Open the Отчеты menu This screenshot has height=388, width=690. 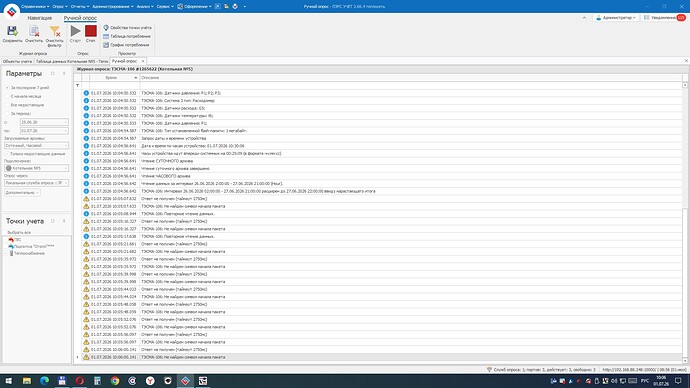[80, 7]
